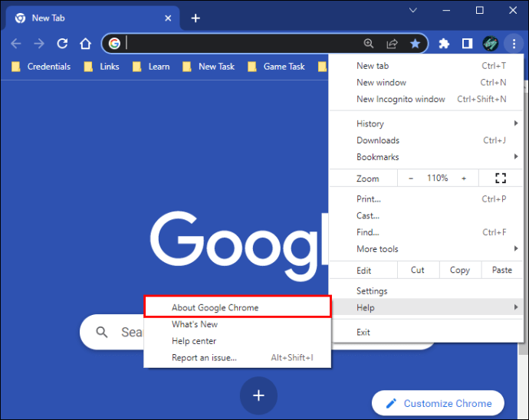Choose Cast... from the menu
This screenshot has width=529, height=420.
(x=426, y=215)
